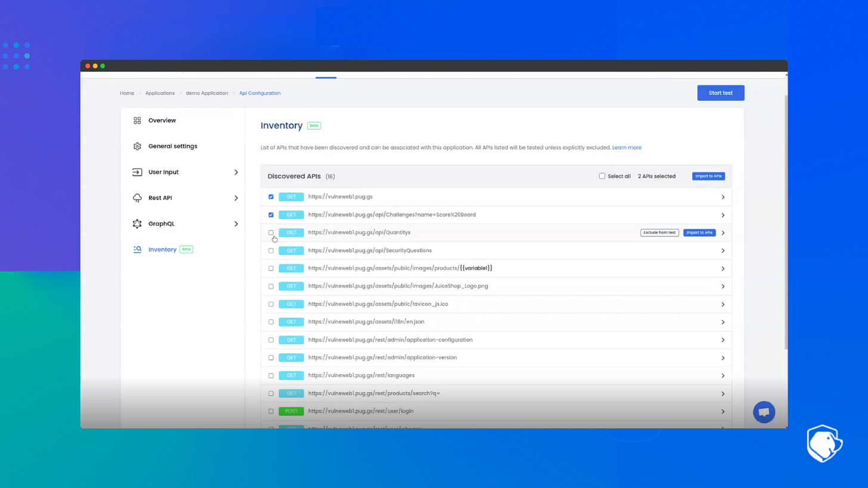
Task: Expand the application-version row chevron
Action: [723, 358]
